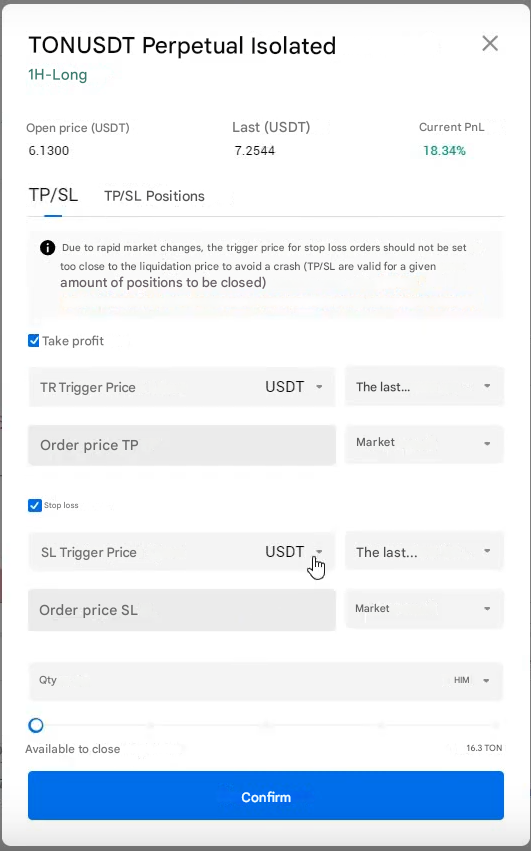This screenshot has width=531, height=851.
Task: Open the Qty unit dropdown arrow
Action: click(486, 681)
